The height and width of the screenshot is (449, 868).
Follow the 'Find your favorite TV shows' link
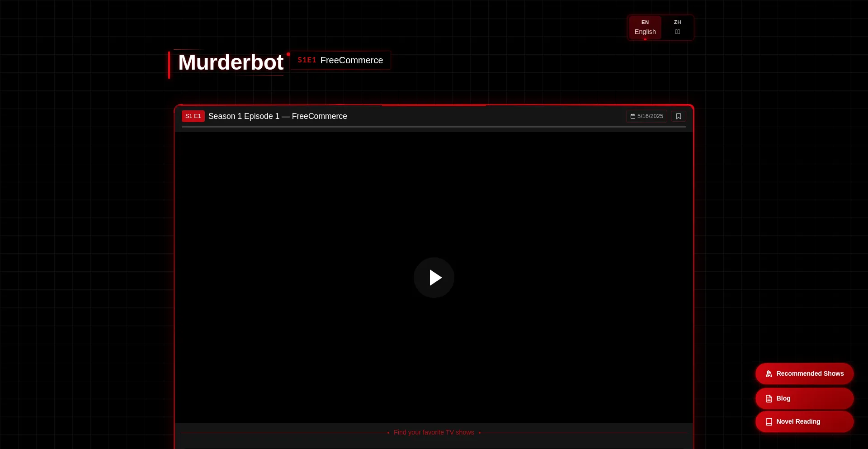click(434, 433)
